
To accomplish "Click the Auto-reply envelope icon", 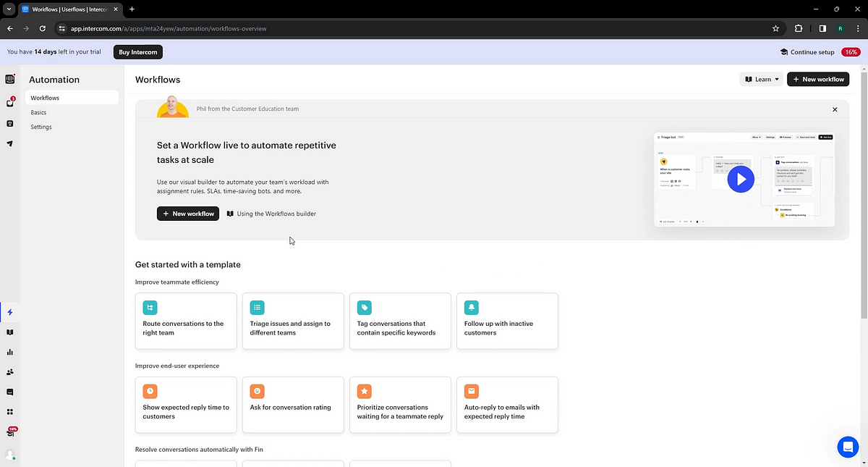I will tap(472, 391).
